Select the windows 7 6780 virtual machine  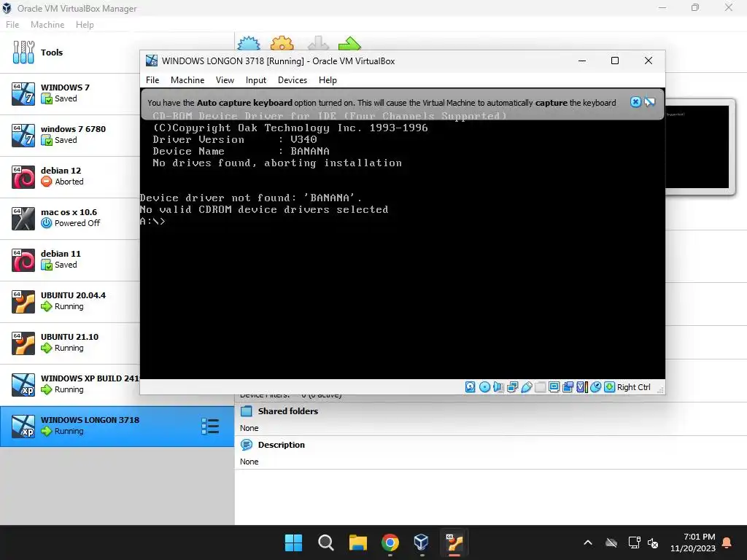click(x=69, y=135)
